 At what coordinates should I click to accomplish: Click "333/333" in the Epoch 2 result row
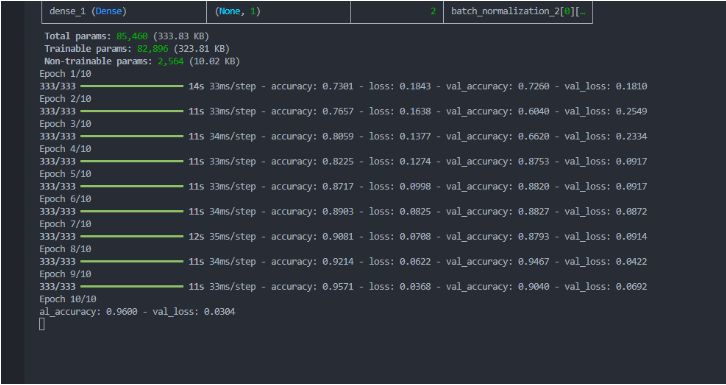(57, 111)
